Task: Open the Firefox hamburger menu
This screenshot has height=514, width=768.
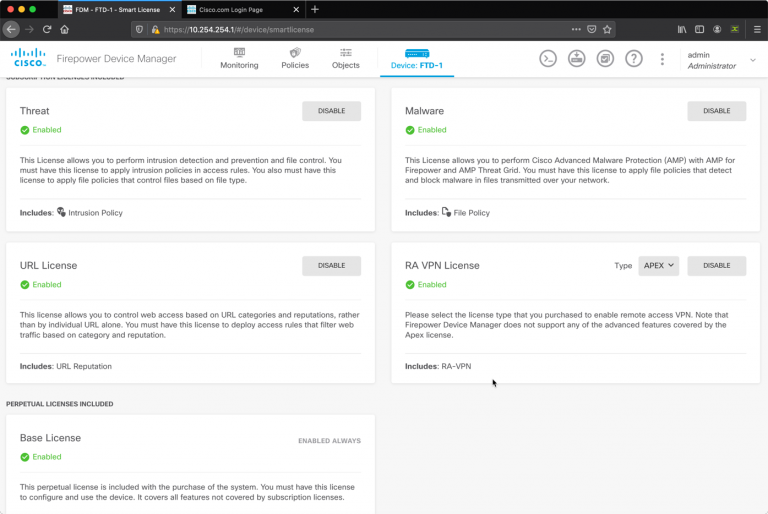Action: tap(757, 29)
